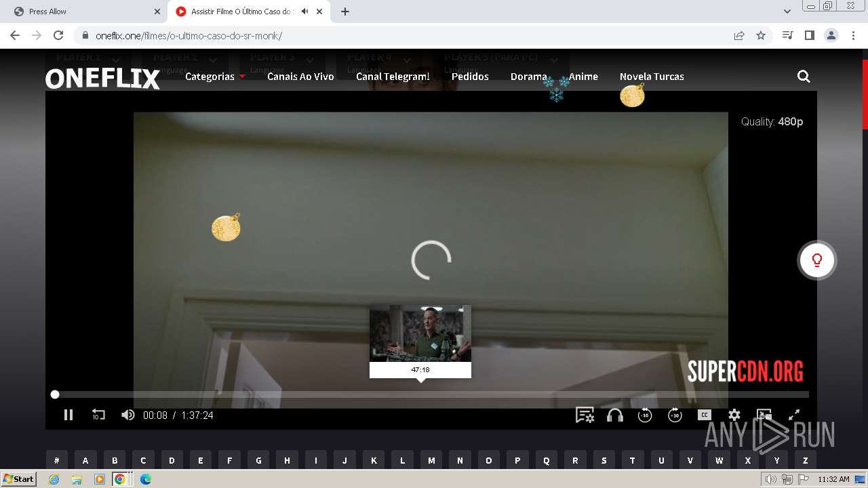
Task: Open Chrome profile avatar icon
Action: tap(831, 35)
